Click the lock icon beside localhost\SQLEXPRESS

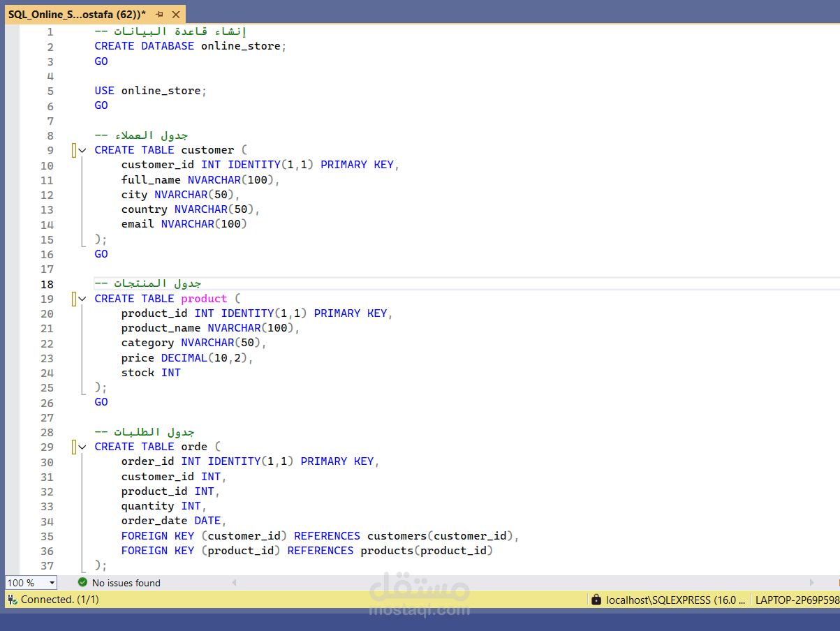tap(596, 600)
